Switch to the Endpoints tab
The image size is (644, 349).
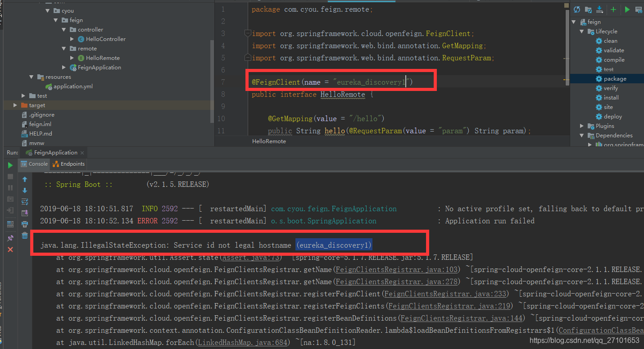click(69, 164)
